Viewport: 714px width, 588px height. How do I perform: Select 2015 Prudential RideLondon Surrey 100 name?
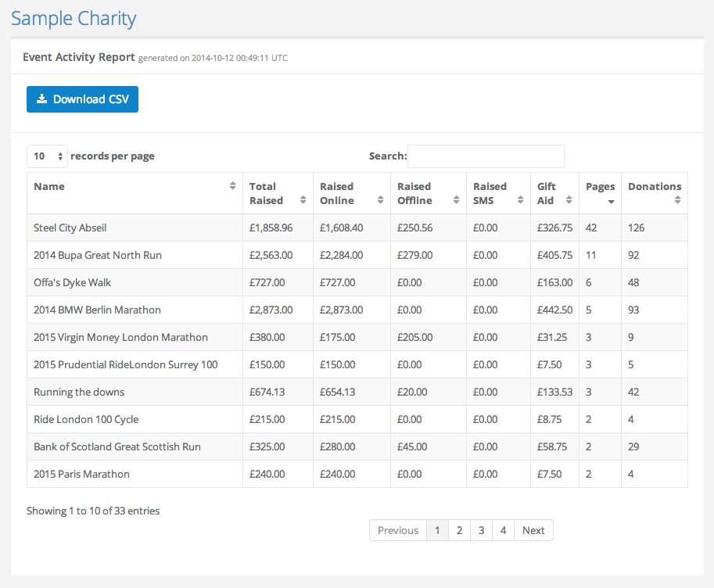point(126,364)
